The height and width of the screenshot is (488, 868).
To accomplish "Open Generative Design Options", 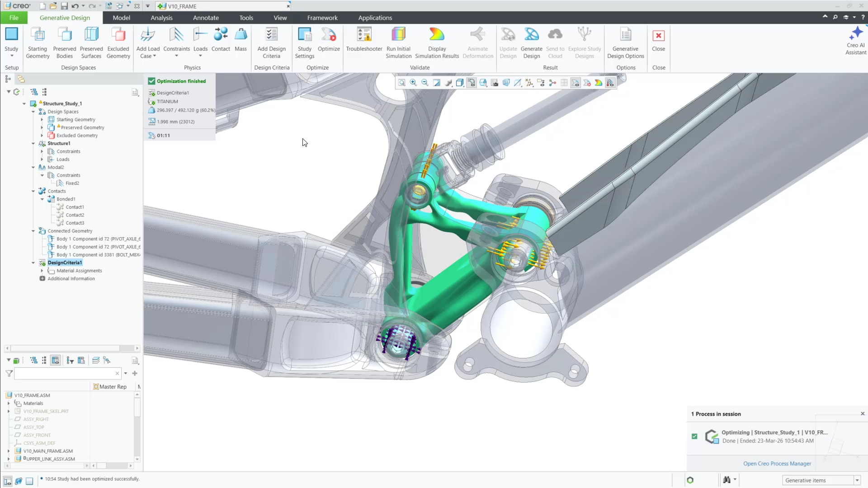I will [x=626, y=43].
